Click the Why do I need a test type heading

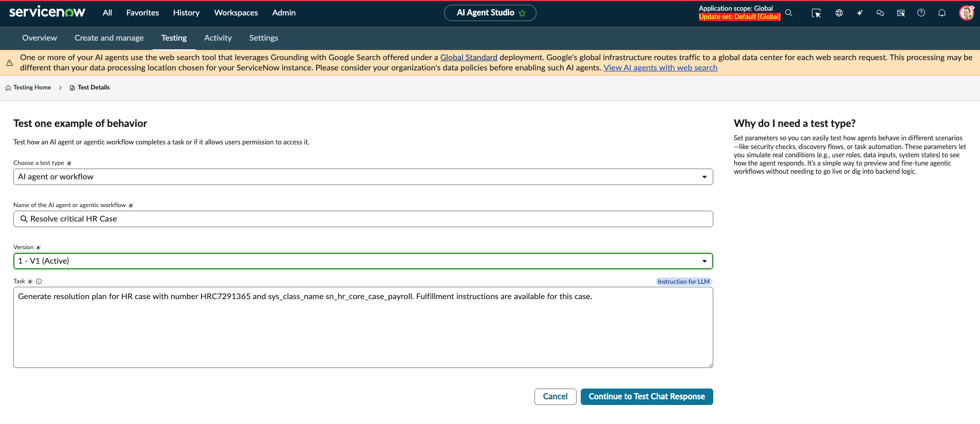(794, 123)
